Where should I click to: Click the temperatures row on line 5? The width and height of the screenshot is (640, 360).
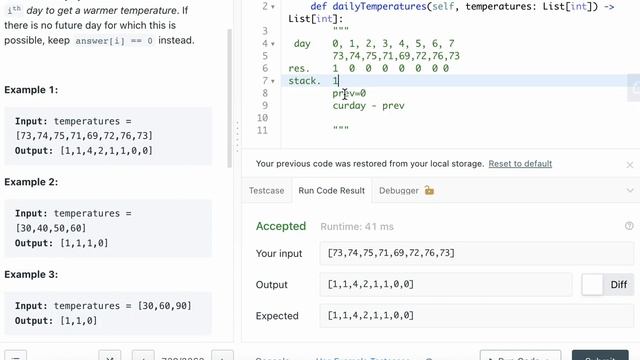(x=396, y=56)
